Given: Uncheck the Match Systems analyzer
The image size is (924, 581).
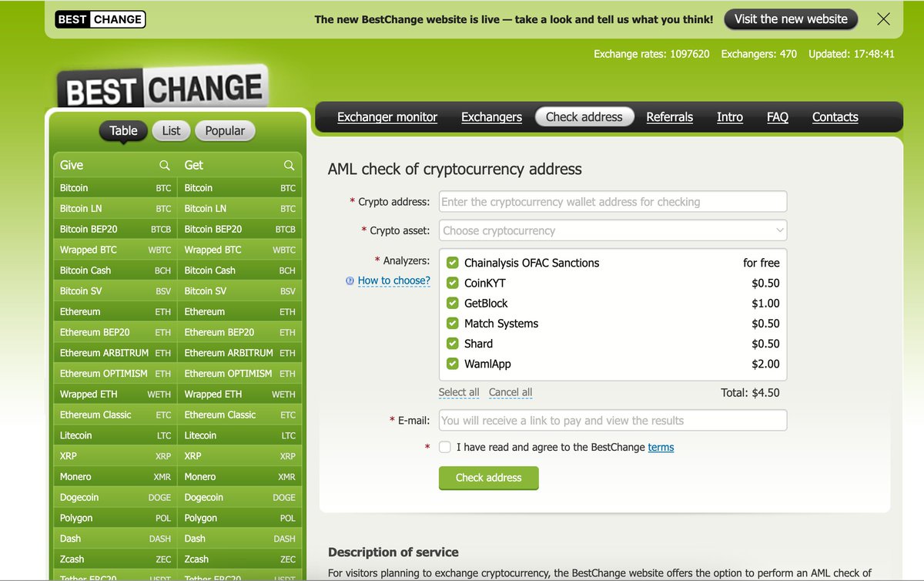Looking at the screenshot, I should (x=453, y=324).
